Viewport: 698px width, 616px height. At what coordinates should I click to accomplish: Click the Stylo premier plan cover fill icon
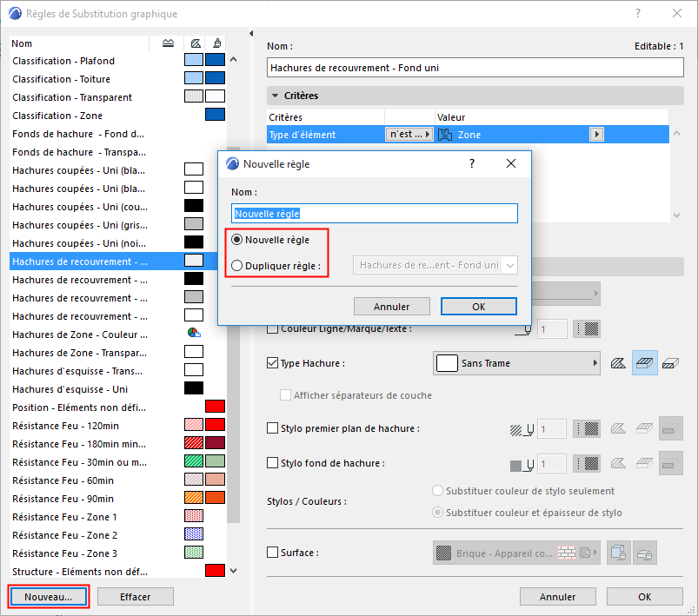tap(644, 428)
